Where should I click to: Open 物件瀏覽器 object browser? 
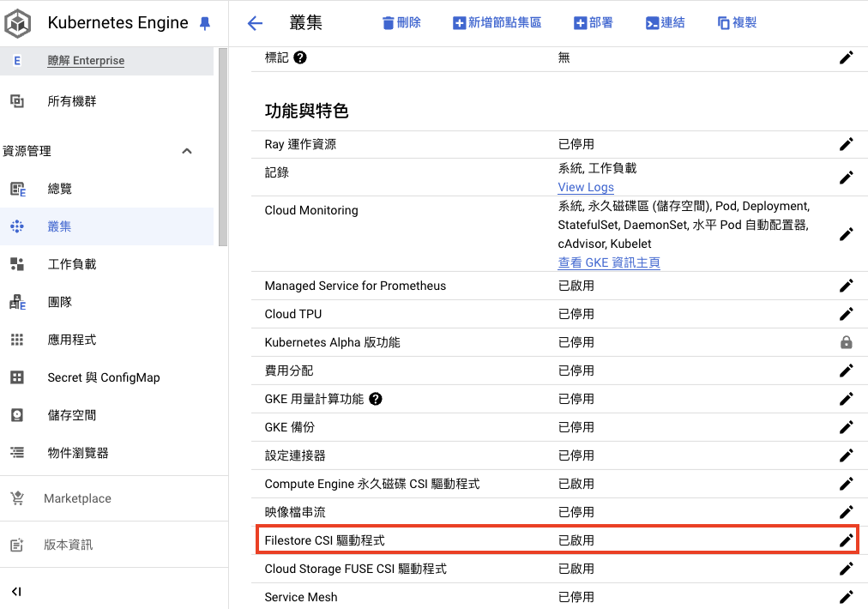coord(78,453)
